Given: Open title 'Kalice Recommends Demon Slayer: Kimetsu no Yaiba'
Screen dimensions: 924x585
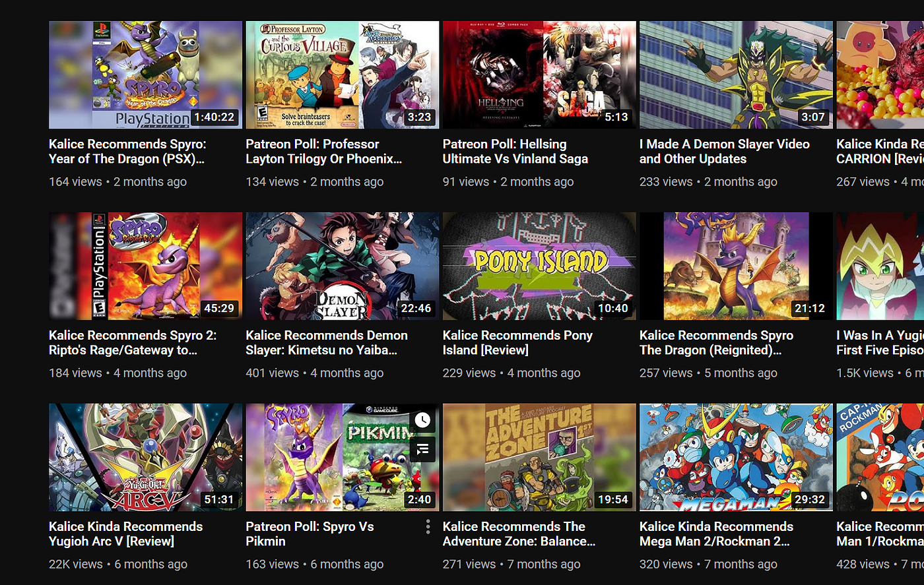Looking at the screenshot, I should pos(327,342).
